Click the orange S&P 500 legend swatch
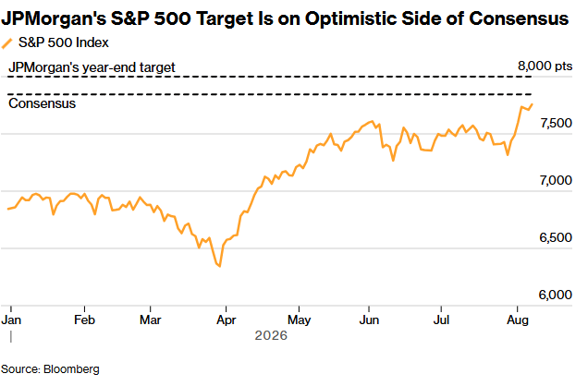Viewport: 588px width, 386px height. pyautogui.click(x=6, y=43)
